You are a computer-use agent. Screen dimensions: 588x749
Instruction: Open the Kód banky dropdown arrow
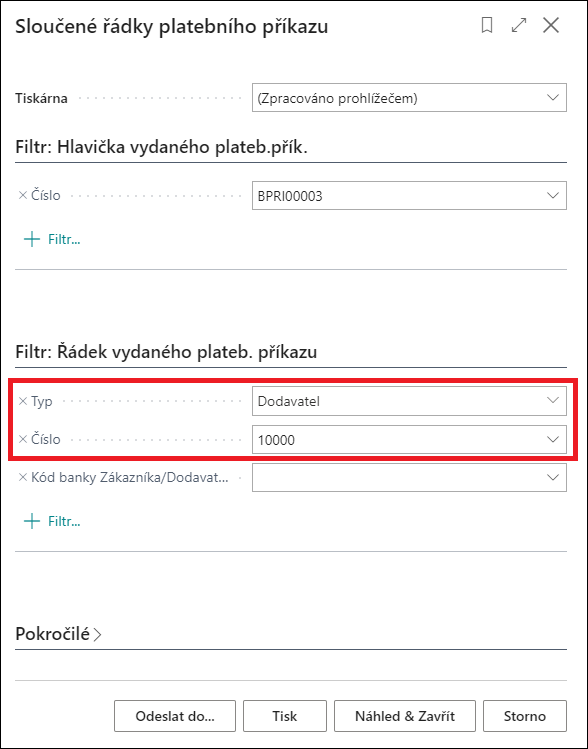553,477
